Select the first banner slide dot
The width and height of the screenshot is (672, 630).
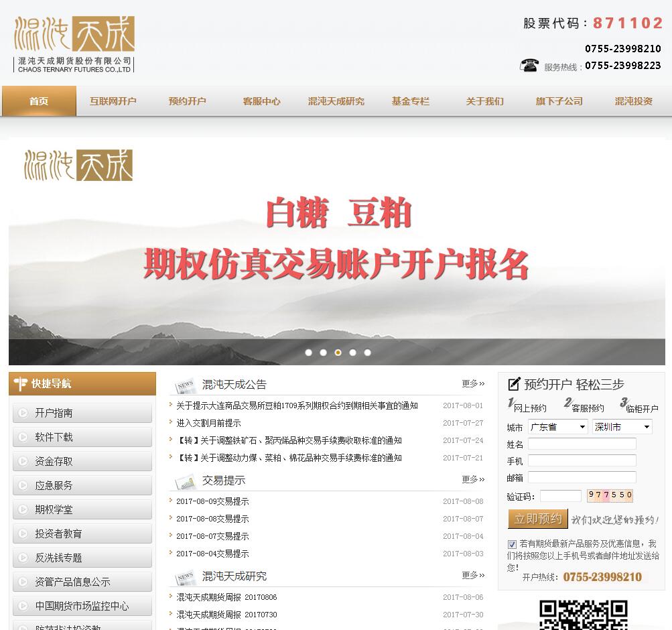point(309,353)
